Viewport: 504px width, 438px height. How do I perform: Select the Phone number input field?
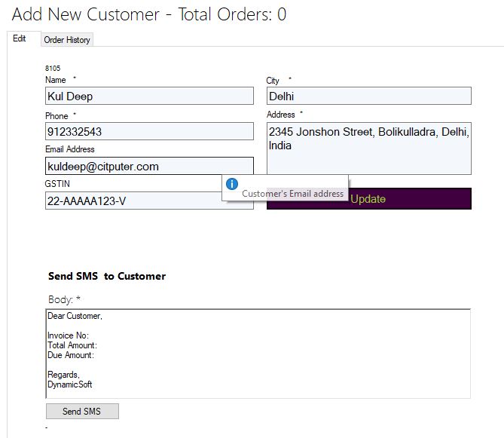pos(149,131)
